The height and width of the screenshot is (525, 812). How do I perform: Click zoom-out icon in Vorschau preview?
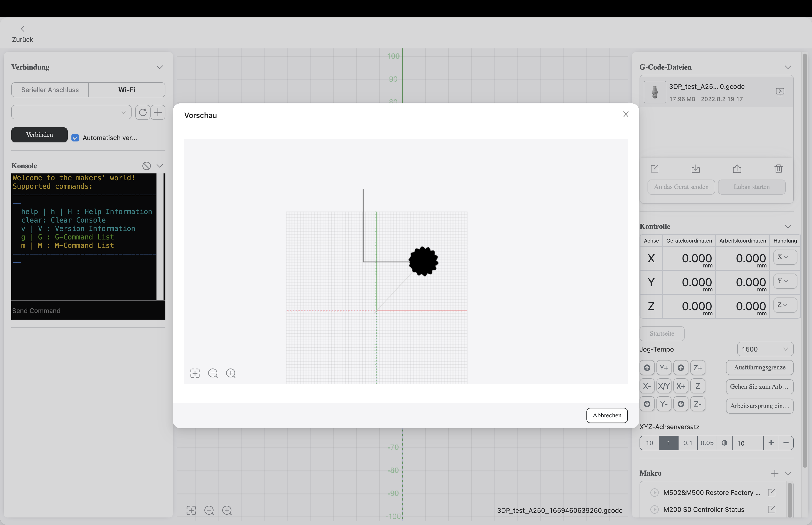pyautogui.click(x=213, y=373)
